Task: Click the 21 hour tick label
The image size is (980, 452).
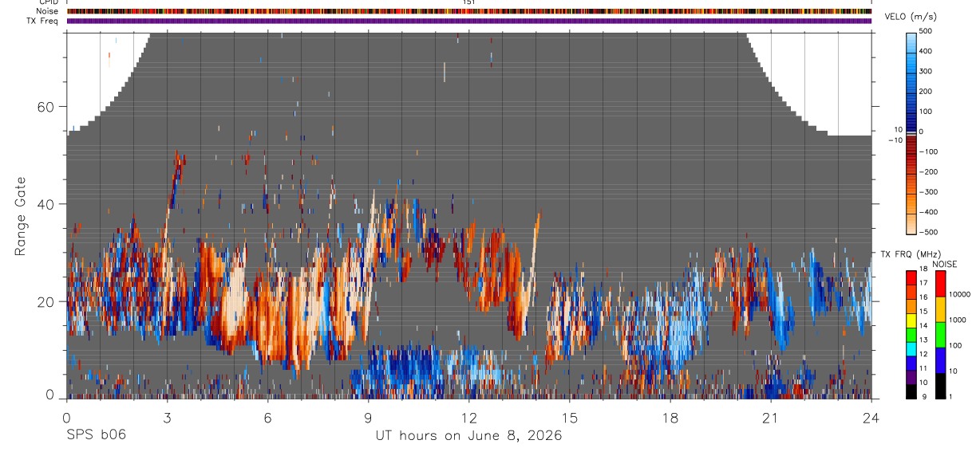Action: coord(771,418)
